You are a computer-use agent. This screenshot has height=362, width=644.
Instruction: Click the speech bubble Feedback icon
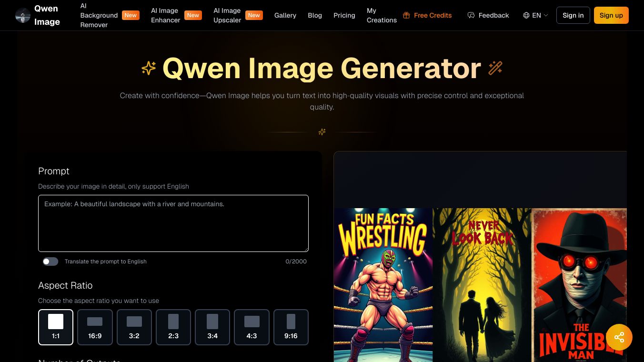[x=471, y=15]
